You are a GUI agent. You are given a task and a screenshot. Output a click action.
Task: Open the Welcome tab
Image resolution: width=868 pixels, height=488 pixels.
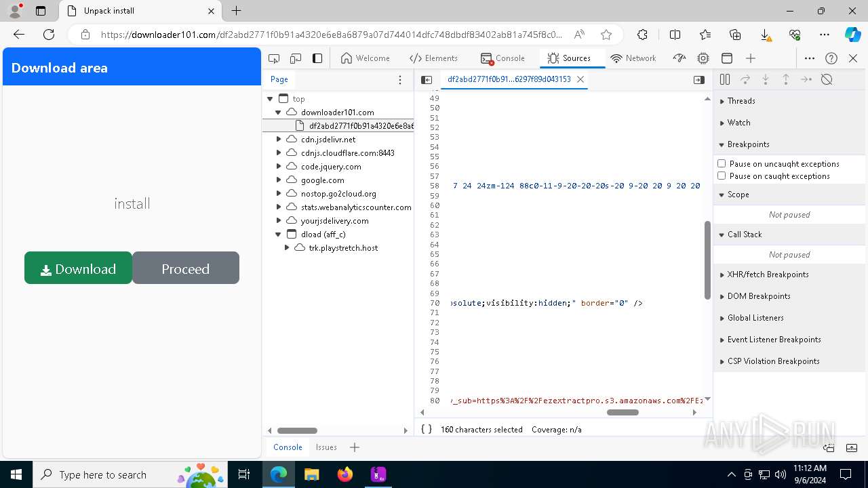[x=366, y=58]
